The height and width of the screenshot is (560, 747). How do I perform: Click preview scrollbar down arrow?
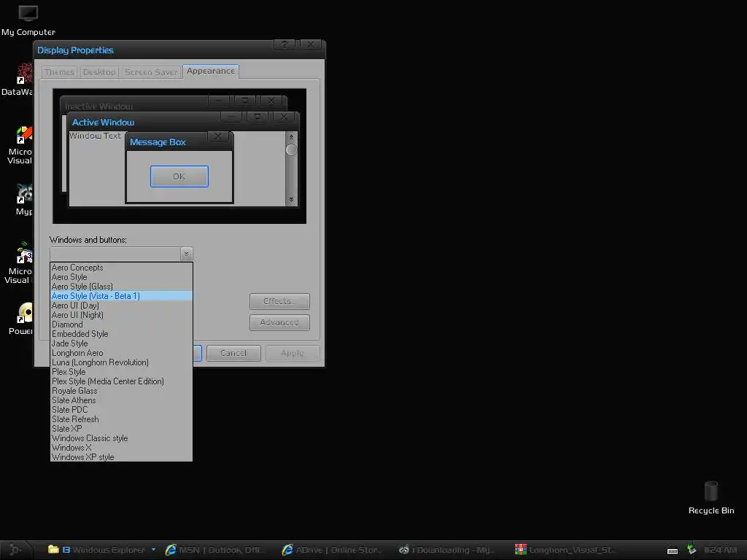click(x=291, y=200)
